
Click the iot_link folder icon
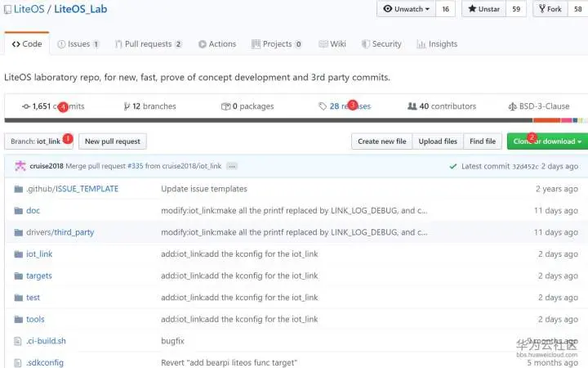tap(18, 254)
